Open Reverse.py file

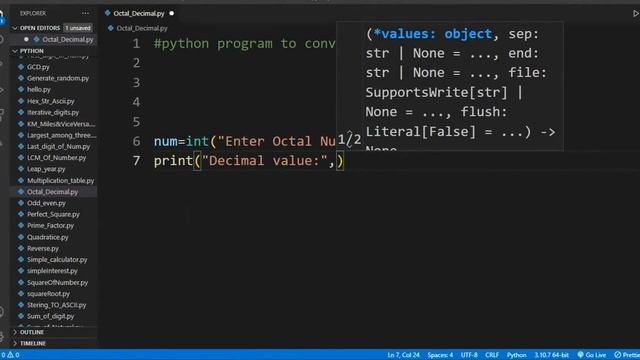coord(42,248)
